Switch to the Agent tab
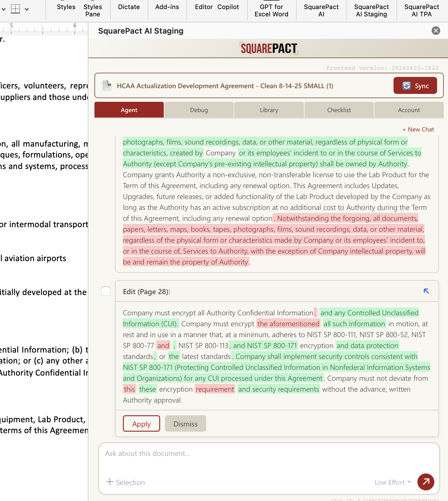This screenshot has width=448, height=501. (129, 110)
